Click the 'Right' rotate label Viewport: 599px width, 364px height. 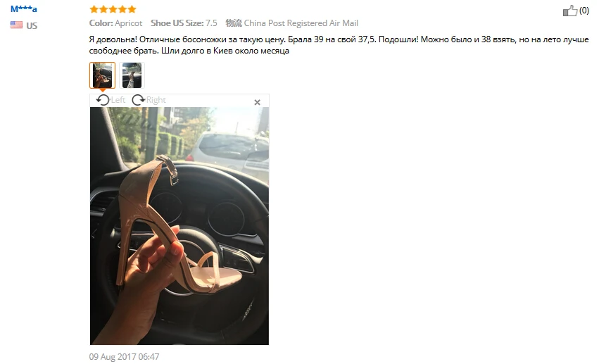156,100
